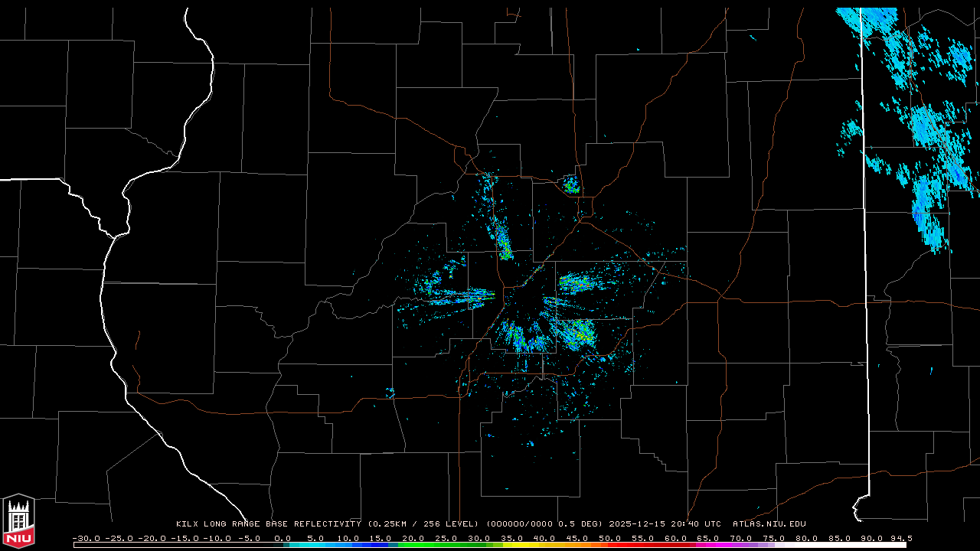
Task: Click the echo cluster south-southwest of radar center
Action: (x=521, y=337)
